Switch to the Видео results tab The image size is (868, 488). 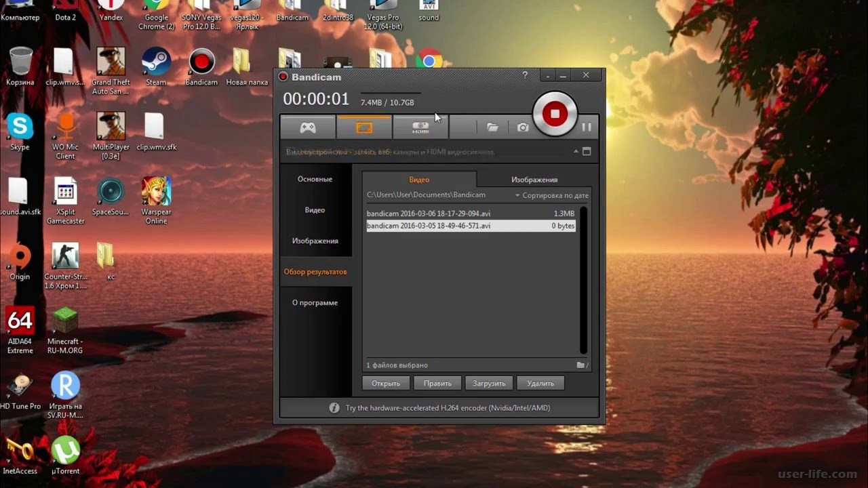[x=419, y=180]
